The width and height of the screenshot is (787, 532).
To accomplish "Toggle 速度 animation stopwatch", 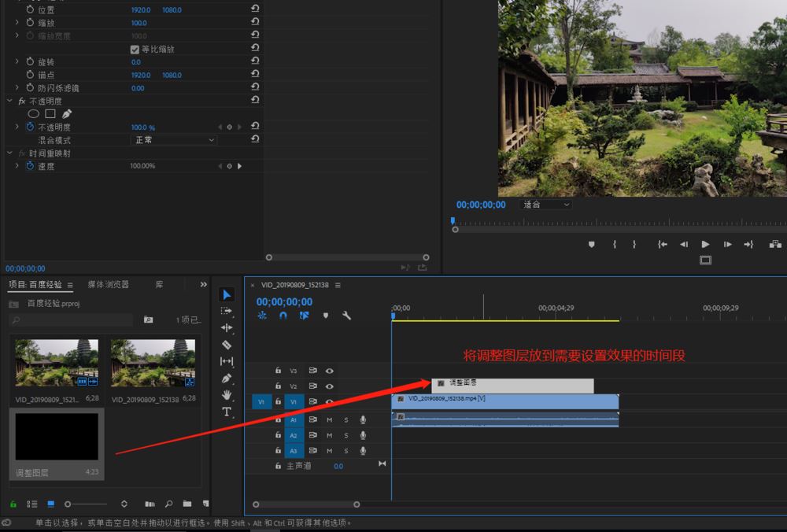I will [x=30, y=165].
